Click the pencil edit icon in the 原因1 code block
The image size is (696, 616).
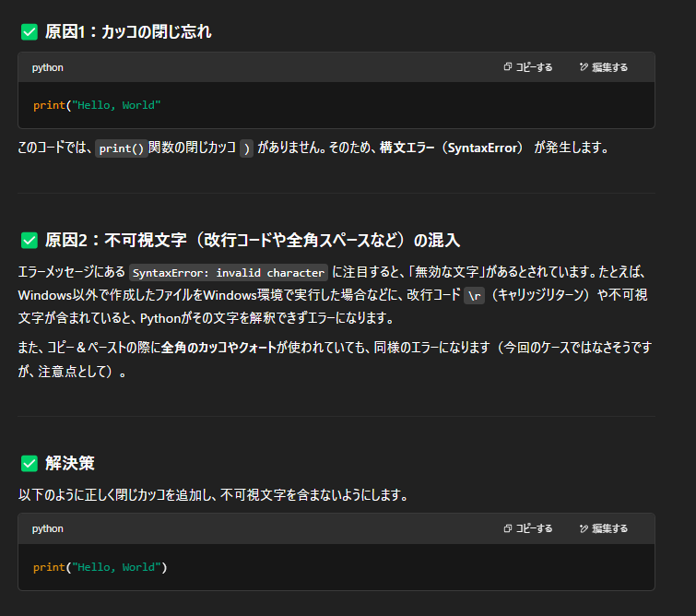click(x=584, y=67)
